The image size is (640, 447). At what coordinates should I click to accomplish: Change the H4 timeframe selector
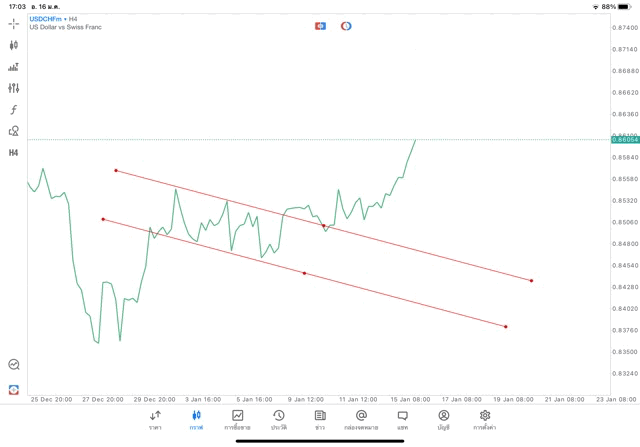point(14,153)
